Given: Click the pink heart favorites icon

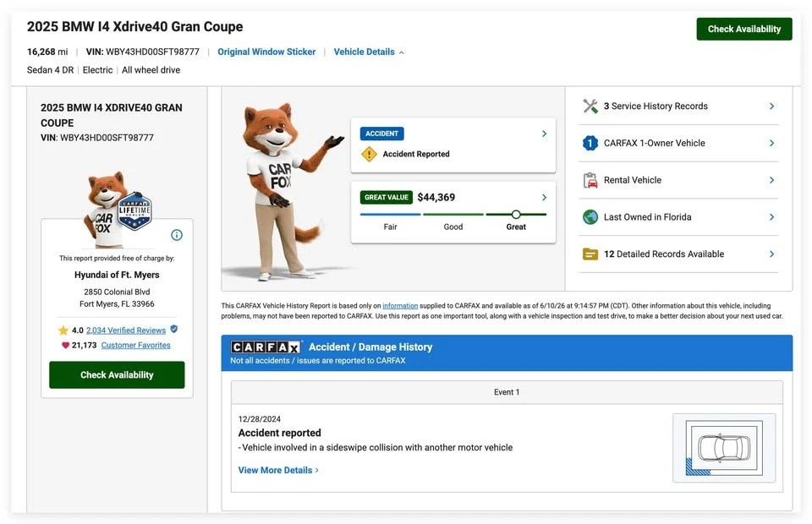Looking at the screenshot, I should click(65, 345).
